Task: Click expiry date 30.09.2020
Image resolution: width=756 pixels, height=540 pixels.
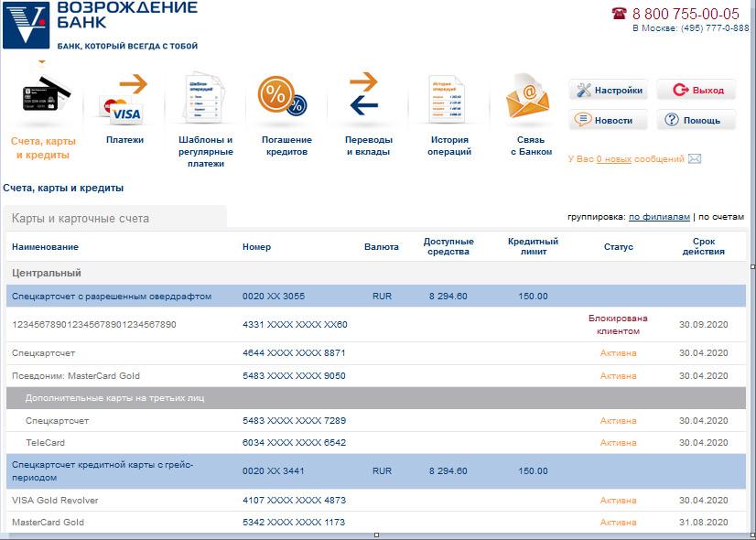Action: [704, 325]
